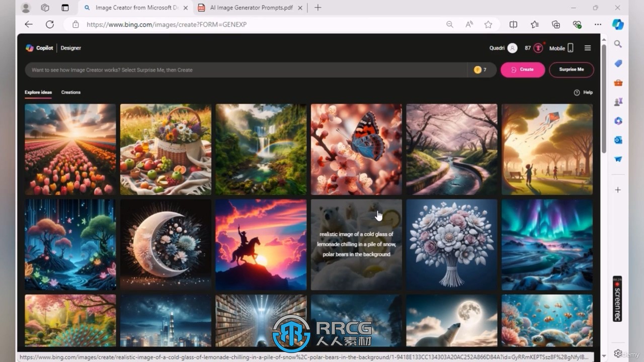The height and width of the screenshot is (362, 644).
Task: Click the zoom out magnifier icon in address bar
Action: [x=450, y=24]
